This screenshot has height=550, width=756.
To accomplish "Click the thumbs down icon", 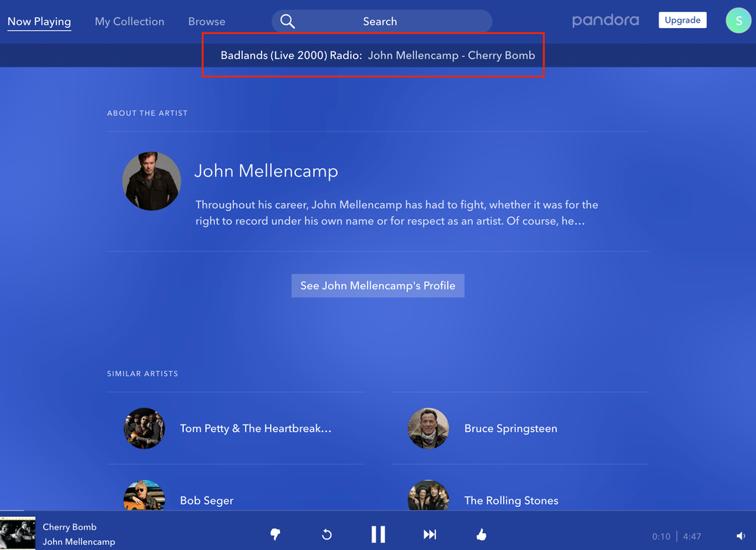I will (275, 535).
